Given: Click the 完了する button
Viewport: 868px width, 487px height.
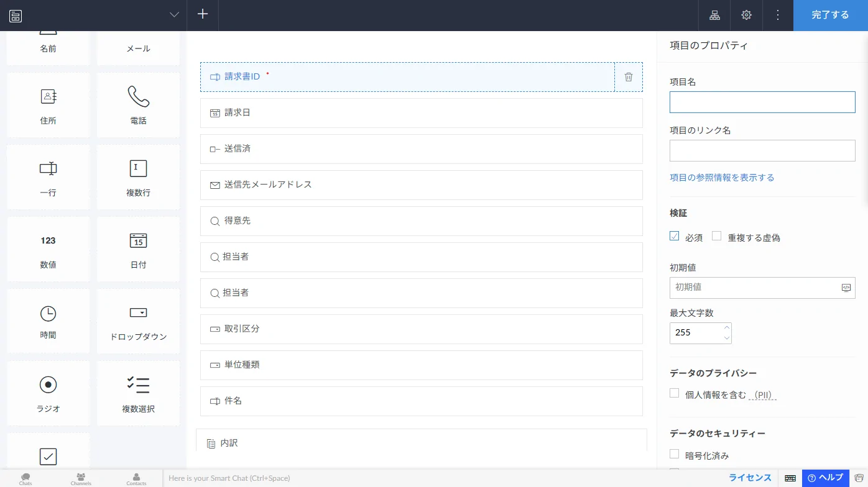Looking at the screenshot, I should coord(830,16).
